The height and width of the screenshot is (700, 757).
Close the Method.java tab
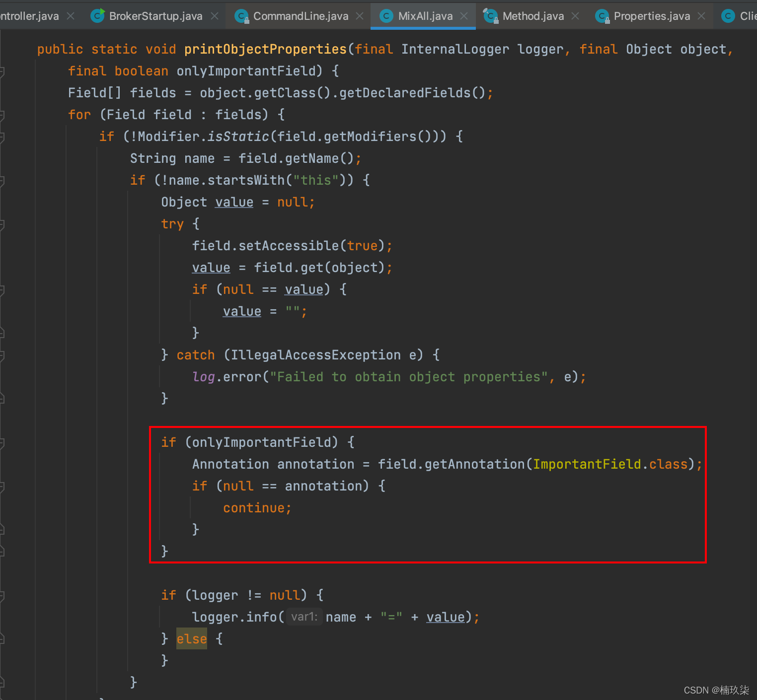[575, 16]
